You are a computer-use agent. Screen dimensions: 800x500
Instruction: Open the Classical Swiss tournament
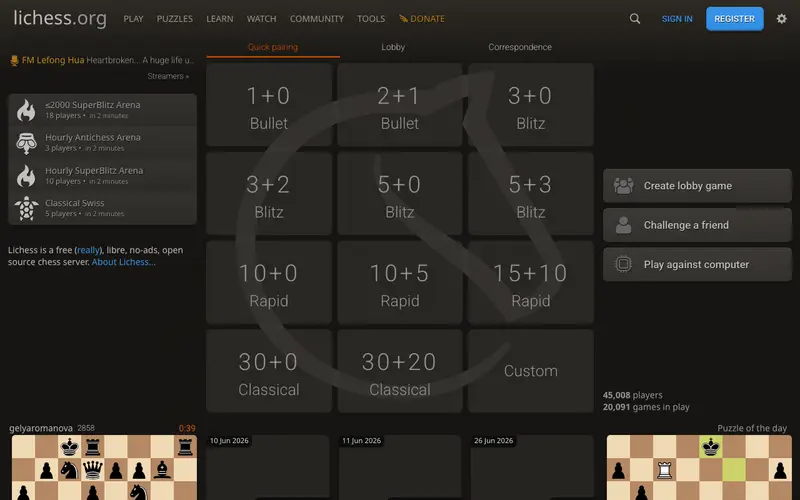pyautogui.click(x=102, y=208)
